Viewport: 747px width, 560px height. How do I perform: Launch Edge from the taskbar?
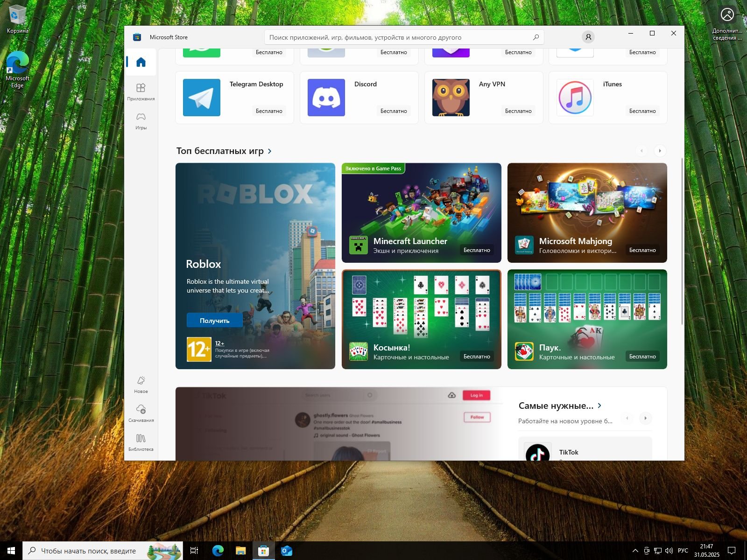(218, 551)
